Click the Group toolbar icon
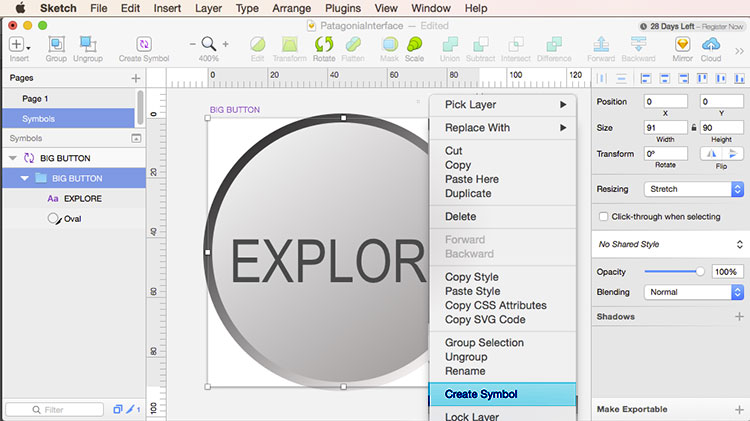The image size is (750, 421). (56, 44)
